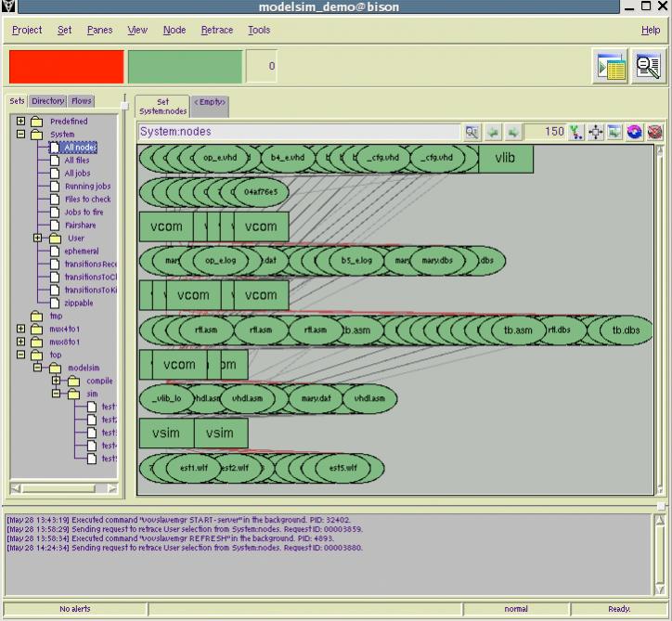Click the crossed-out red stop icon

(654, 132)
